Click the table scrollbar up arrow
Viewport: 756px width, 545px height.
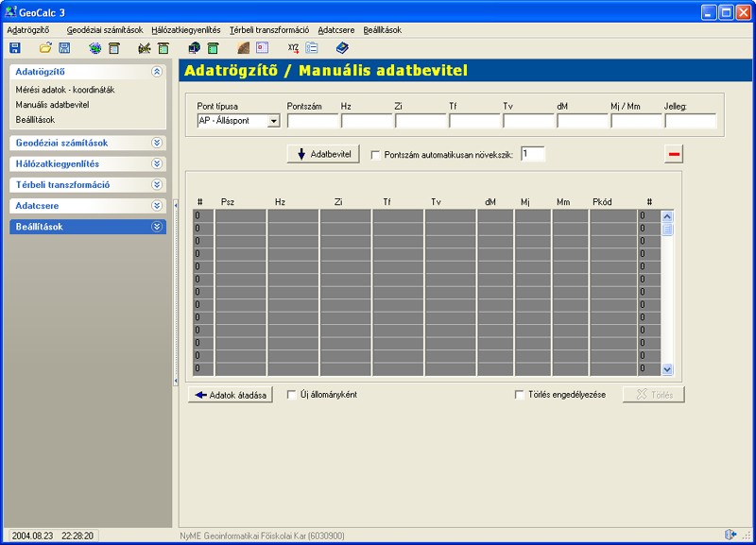pos(667,216)
